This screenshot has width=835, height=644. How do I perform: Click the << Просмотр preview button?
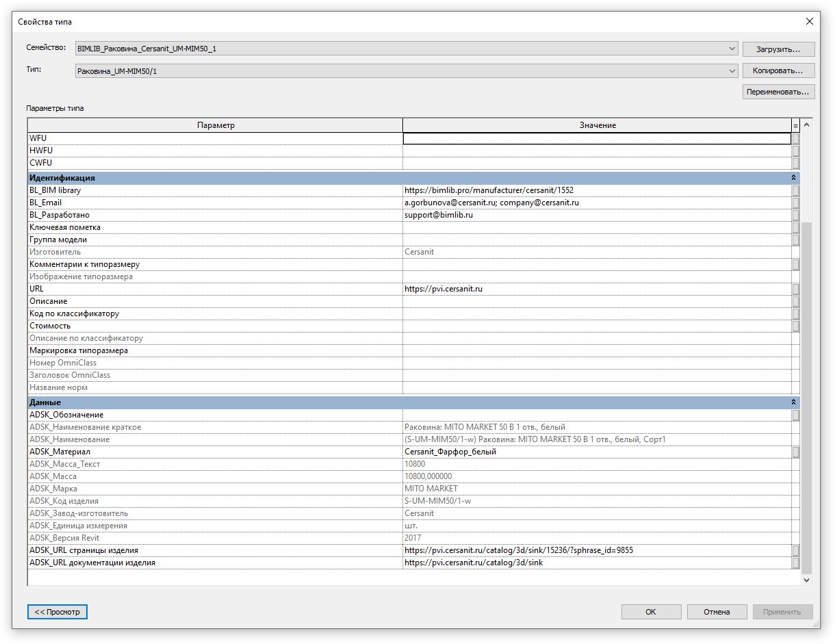click(57, 612)
